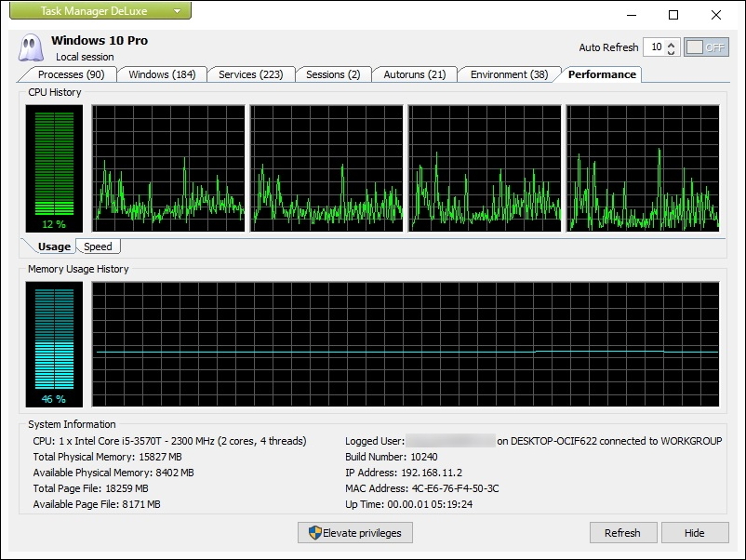Screen dimensions: 746x560
Task: Click the Total Physical Memory: 15827 MB text
Action: coord(108,457)
